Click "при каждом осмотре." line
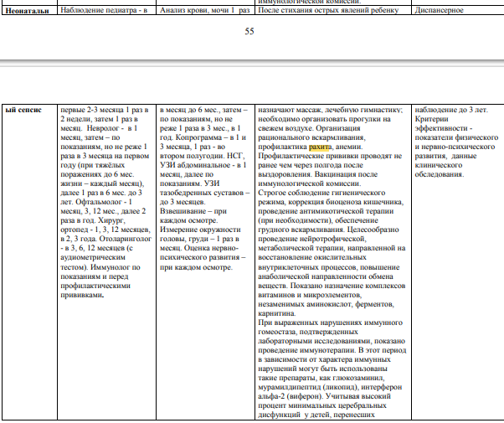The image size is (504, 423). [x=196, y=268]
